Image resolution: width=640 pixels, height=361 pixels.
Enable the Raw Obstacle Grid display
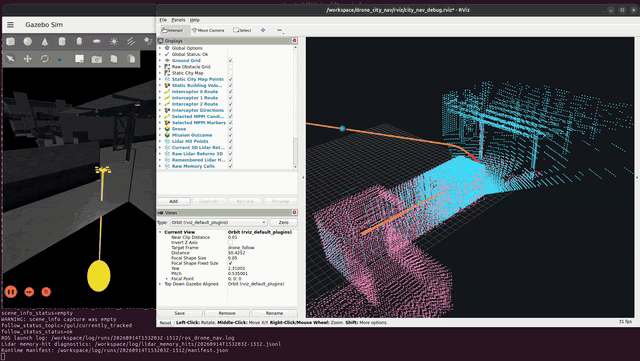coord(231,67)
